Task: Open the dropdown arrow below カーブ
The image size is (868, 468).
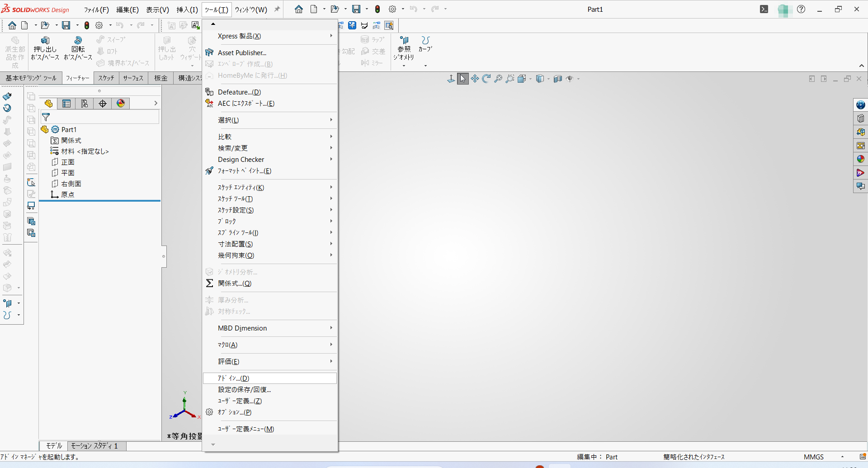Action: 425,66
